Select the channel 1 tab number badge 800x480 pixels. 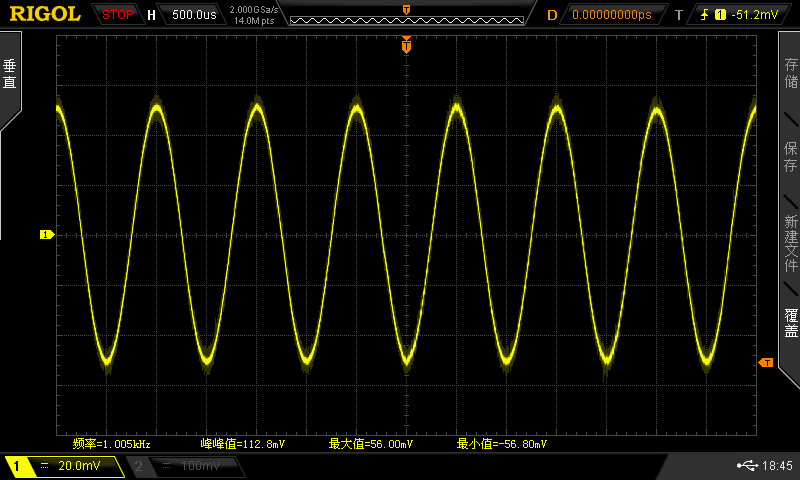click(16, 466)
